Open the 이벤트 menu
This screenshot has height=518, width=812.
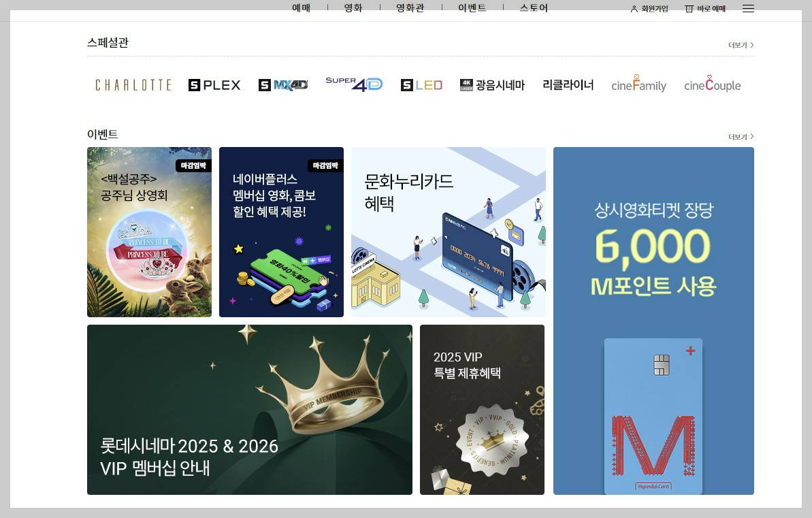point(472,7)
